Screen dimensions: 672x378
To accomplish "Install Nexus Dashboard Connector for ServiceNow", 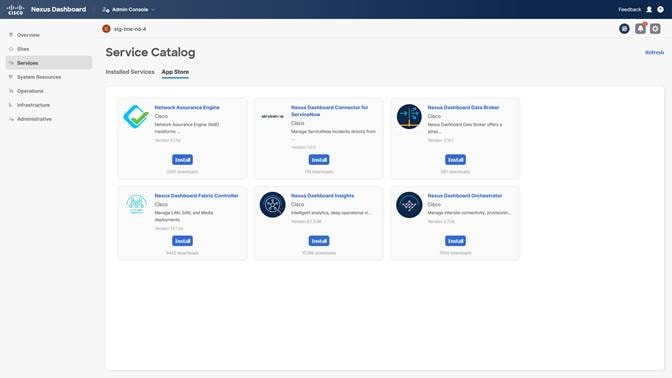I will (319, 160).
